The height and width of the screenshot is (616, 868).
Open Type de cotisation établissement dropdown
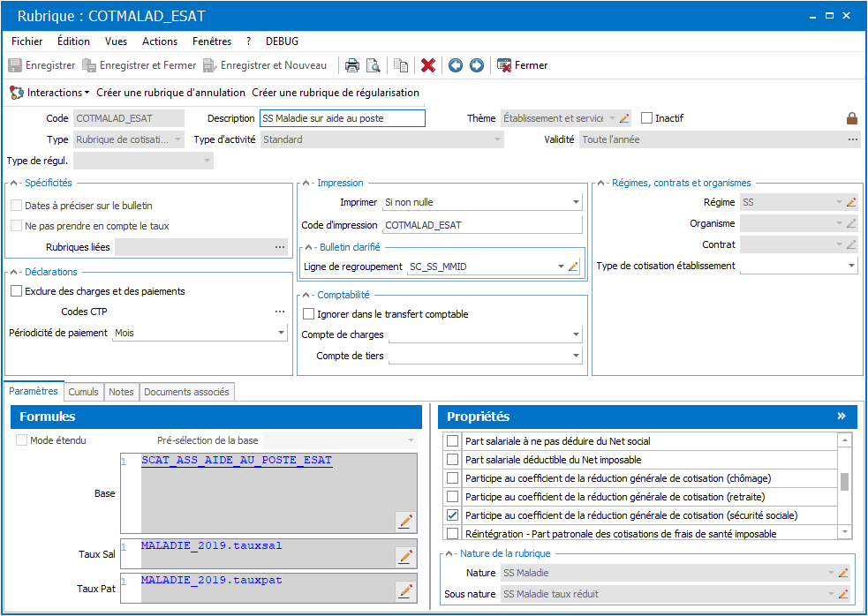[x=851, y=266]
